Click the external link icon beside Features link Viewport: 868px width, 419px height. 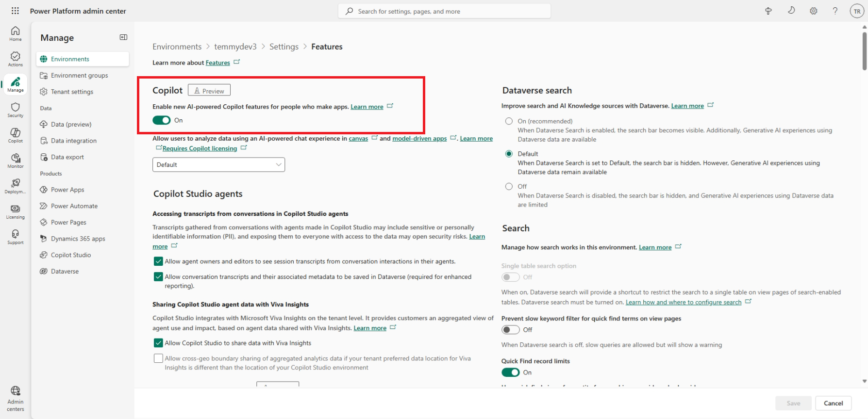click(237, 62)
